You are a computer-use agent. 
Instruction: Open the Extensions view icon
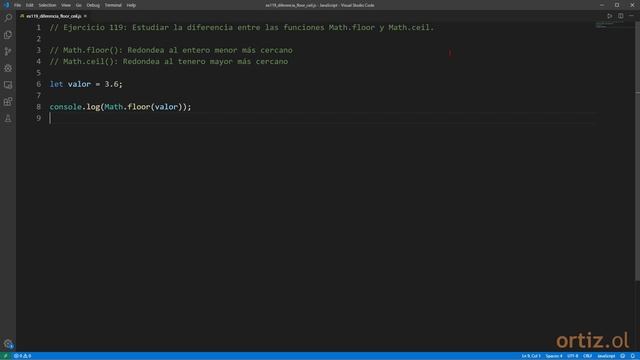[x=8, y=102]
